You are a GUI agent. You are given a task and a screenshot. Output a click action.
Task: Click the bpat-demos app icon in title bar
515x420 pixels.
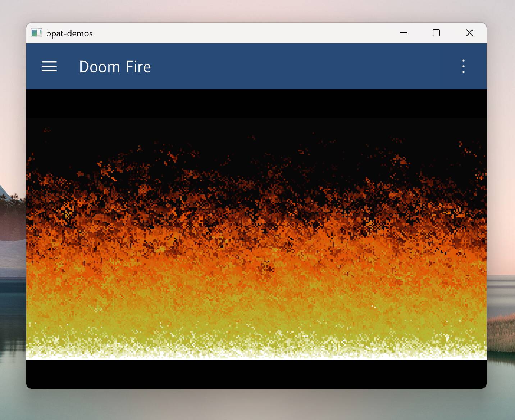(36, 33)
